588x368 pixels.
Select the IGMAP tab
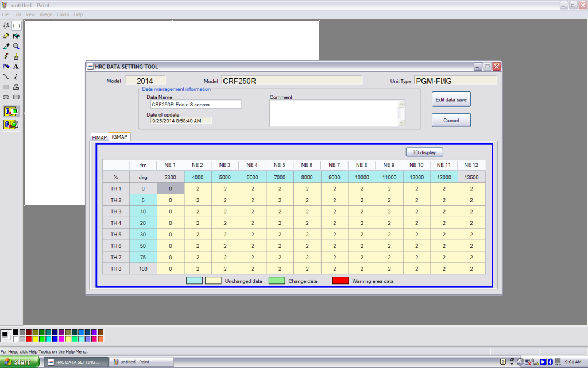tap(119, 137)
